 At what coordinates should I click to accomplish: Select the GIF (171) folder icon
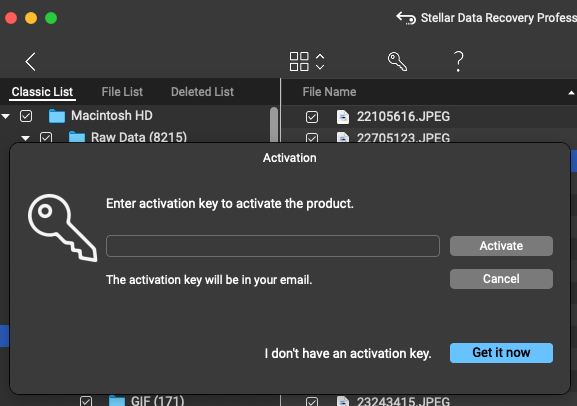(x=117, y=401)
